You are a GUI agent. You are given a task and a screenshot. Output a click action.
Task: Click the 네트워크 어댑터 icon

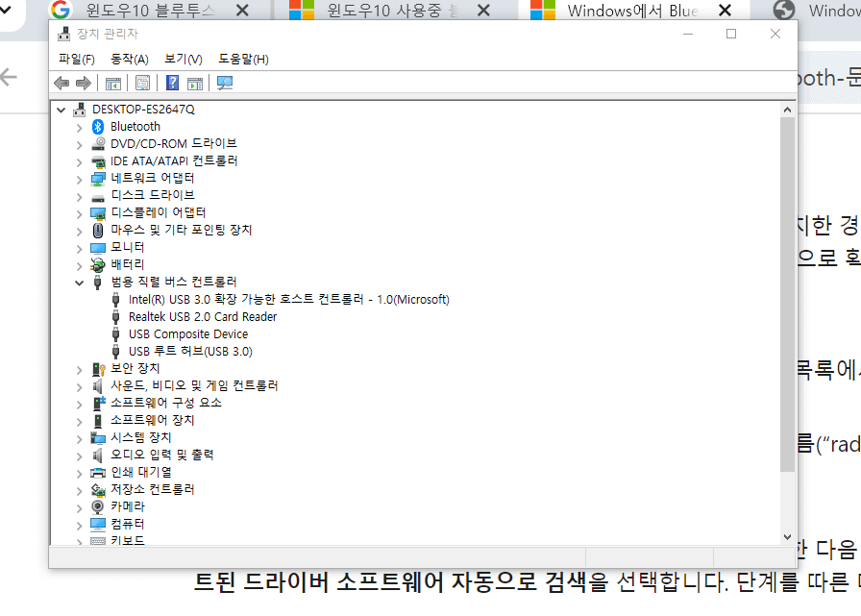(98, 179)
